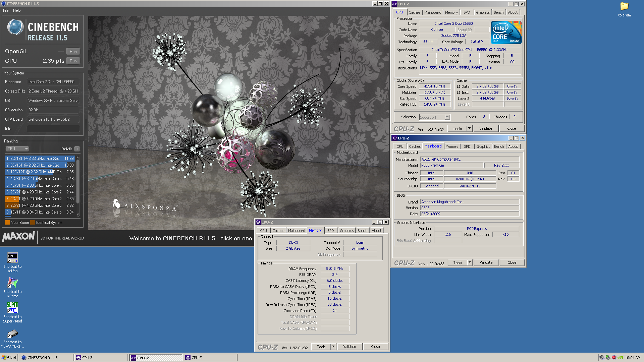Click the brown Identical System legend swatch

pos(33,223)
